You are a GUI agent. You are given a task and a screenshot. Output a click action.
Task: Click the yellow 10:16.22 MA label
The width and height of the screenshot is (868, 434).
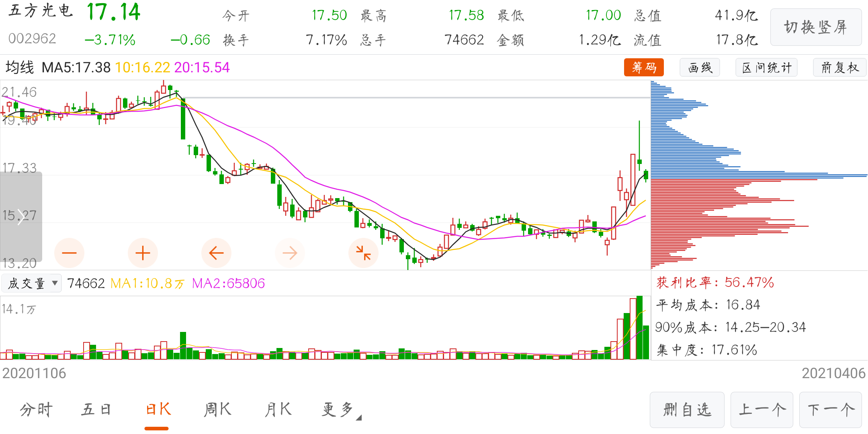click(143, 68)
